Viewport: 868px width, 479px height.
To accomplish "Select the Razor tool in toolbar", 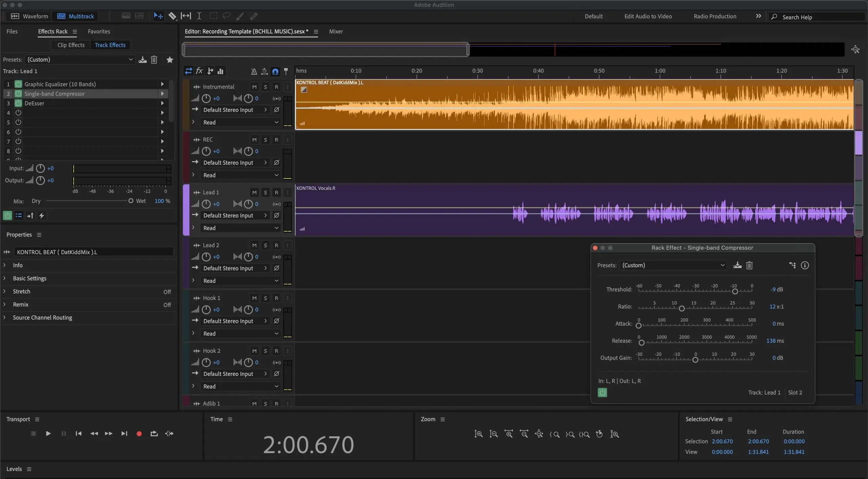I will point(172,16).
